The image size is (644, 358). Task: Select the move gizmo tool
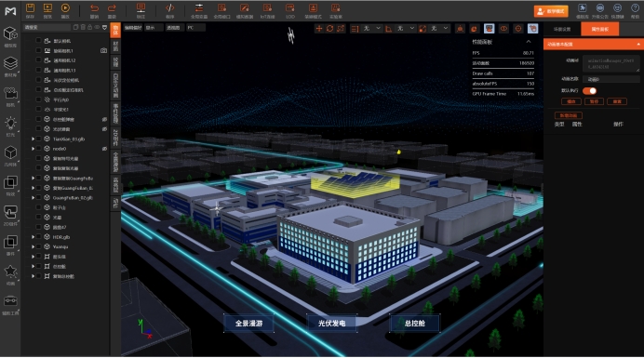tap(318, 28)
